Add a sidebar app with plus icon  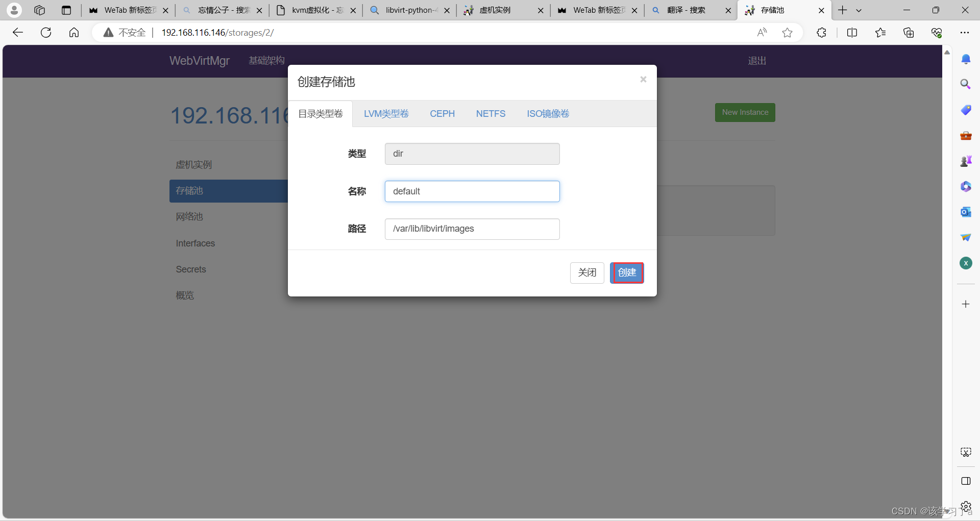[966, 304]
